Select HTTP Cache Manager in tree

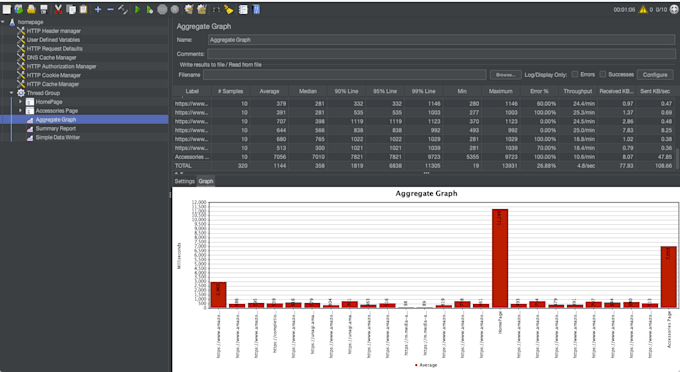pos(53,84)
